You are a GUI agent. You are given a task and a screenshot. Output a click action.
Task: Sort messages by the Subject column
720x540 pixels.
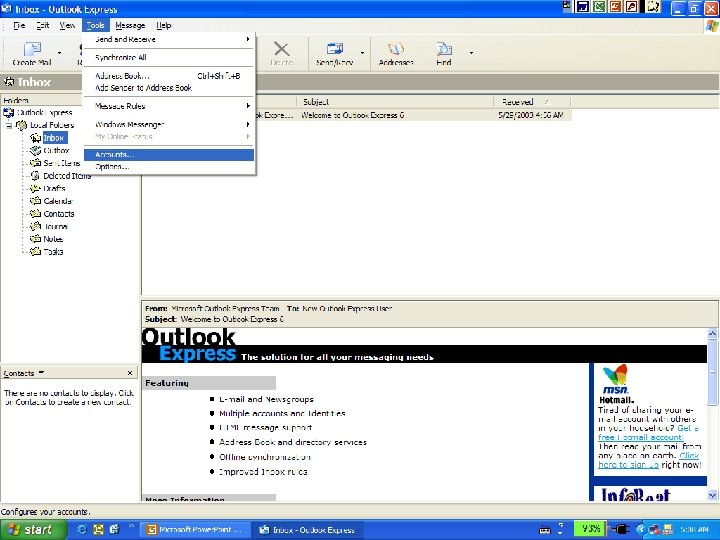(395, 102)
